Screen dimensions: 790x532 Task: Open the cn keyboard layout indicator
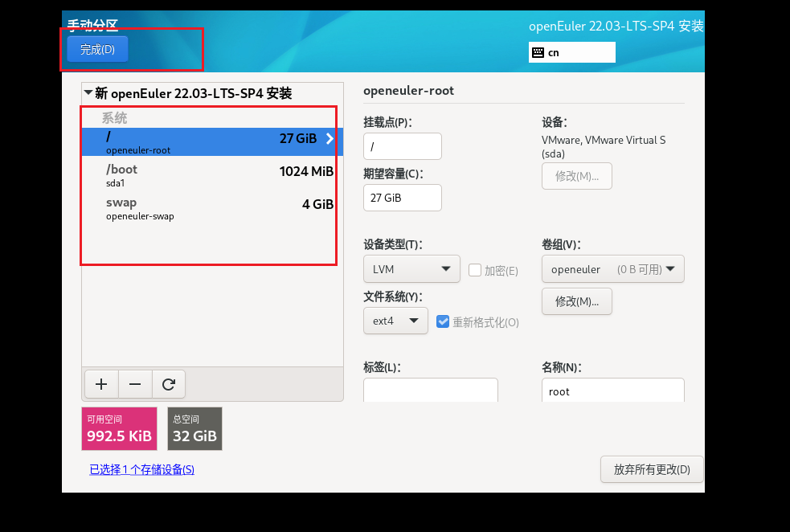pos(572,52)
